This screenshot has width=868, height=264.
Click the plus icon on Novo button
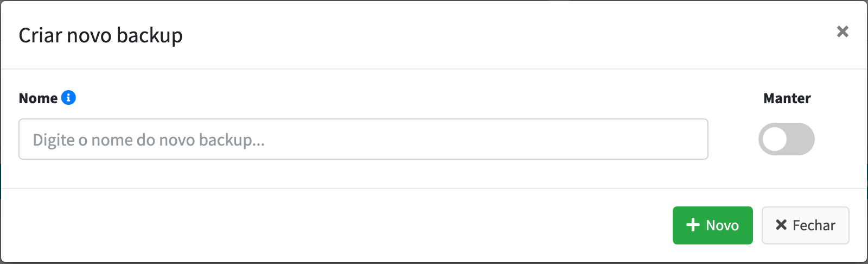pyautogui.click(x=693, y=225)
